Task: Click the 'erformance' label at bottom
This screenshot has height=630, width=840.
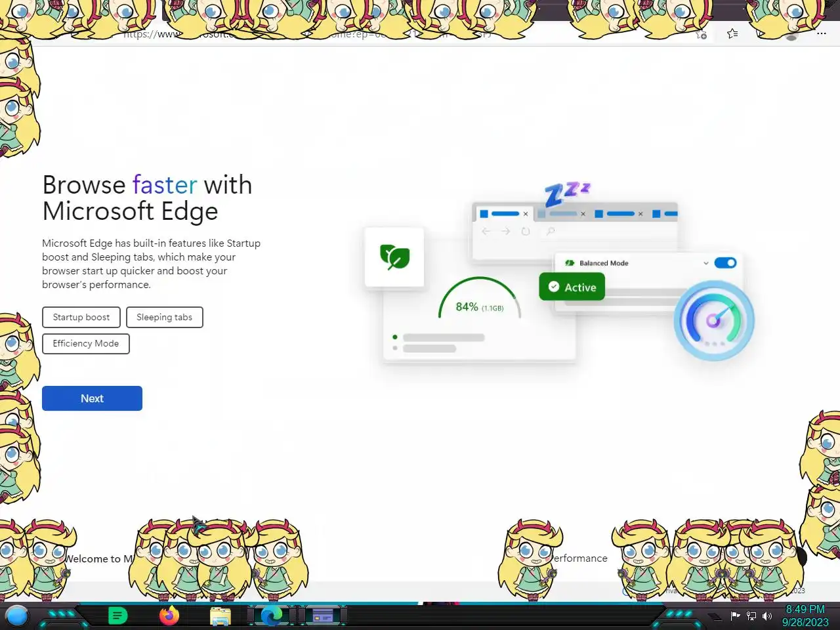Action: pyautogui.click(x=580, y=558)
